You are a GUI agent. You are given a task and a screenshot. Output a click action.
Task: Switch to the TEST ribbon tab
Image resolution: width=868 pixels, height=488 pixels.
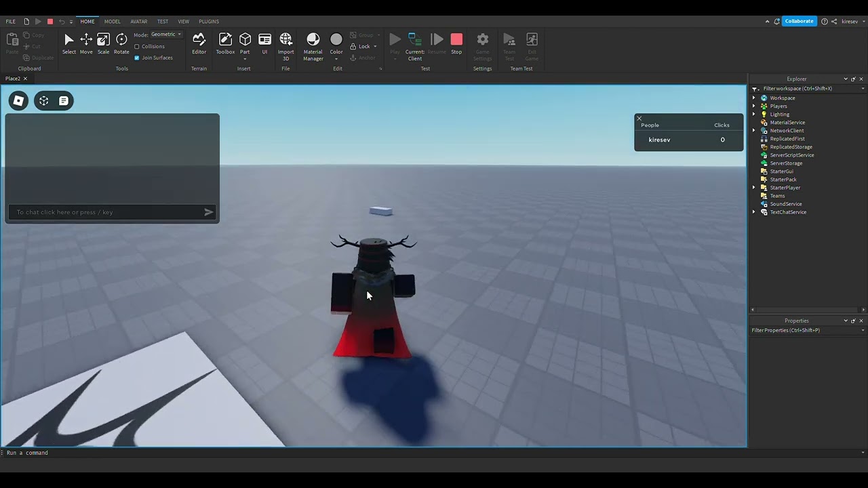point(163,22)
